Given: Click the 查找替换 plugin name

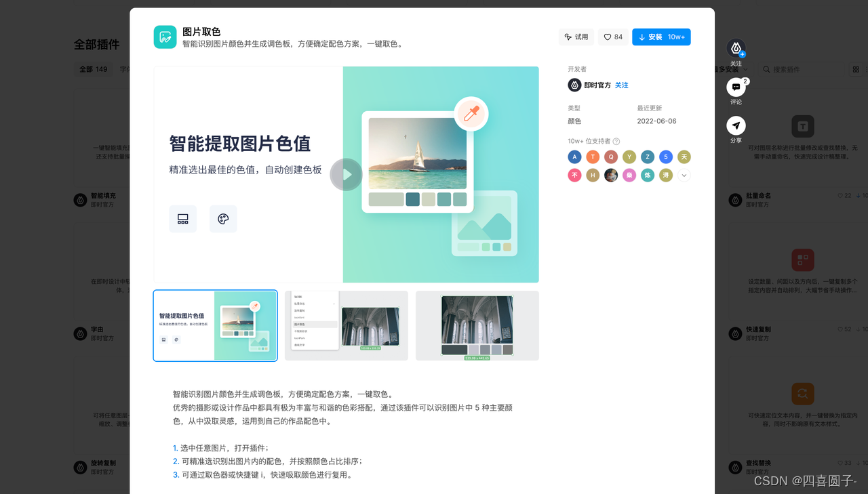Looking at the screenshot, I should pyautogui.click(x=758, y=463).
